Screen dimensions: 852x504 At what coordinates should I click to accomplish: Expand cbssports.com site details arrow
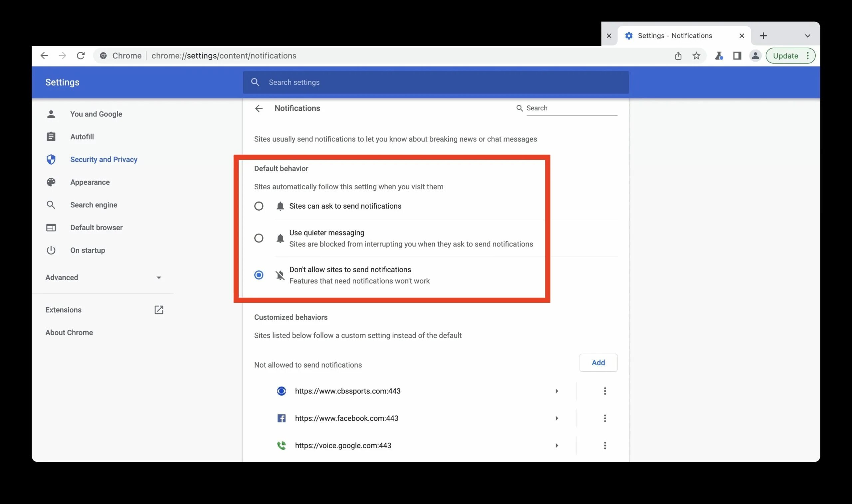(x=557, y=391)
